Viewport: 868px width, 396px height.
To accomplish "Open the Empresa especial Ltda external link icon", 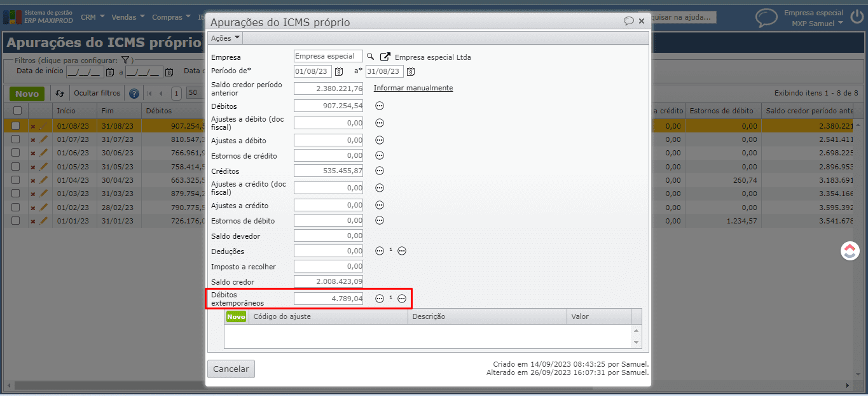I will (385, 57).
